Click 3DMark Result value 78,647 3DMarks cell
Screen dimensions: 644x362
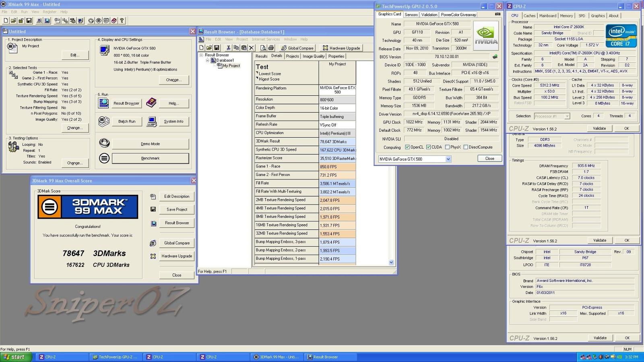click(337, 142)
